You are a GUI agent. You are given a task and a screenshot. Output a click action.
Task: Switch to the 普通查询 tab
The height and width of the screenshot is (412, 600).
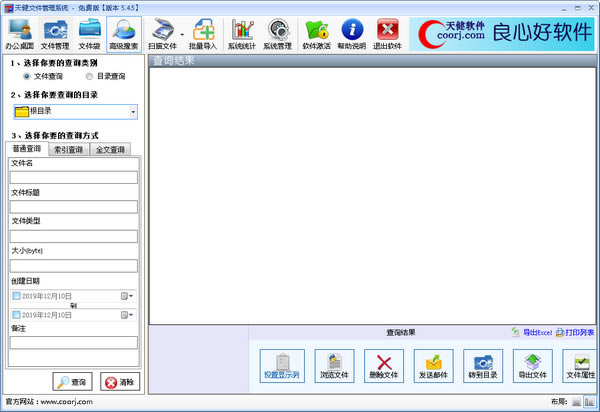[27, 149]
